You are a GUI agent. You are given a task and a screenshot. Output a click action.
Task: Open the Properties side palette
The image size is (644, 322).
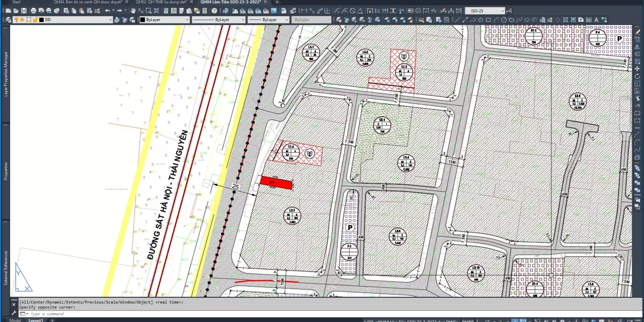tap(6, 171)
